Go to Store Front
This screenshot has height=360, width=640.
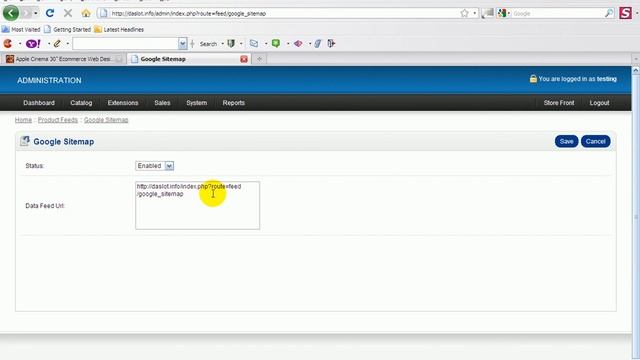click(559, 103)
